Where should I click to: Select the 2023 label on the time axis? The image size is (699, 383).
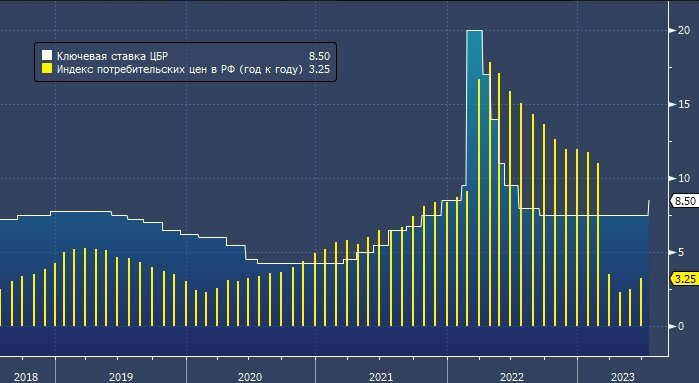tap(623, 377)
